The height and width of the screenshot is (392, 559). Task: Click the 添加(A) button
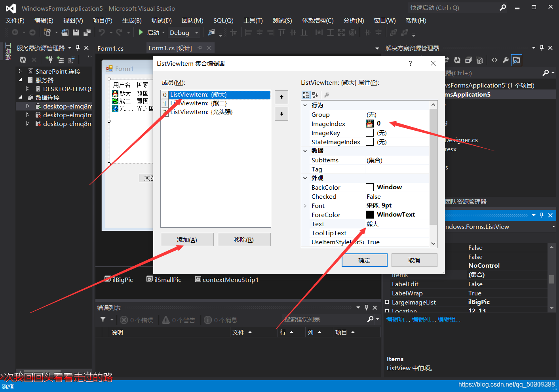[187, 240]
